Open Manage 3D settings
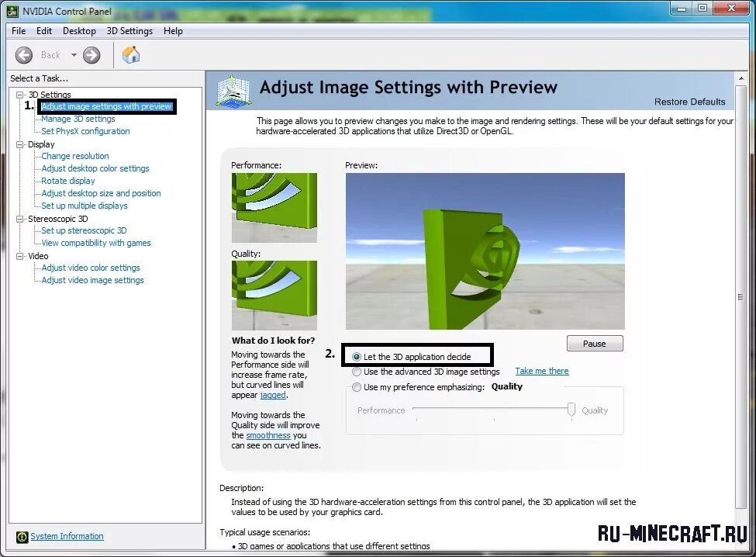Image resolution: width=756 pixels, height=557 pixels. 78,119
